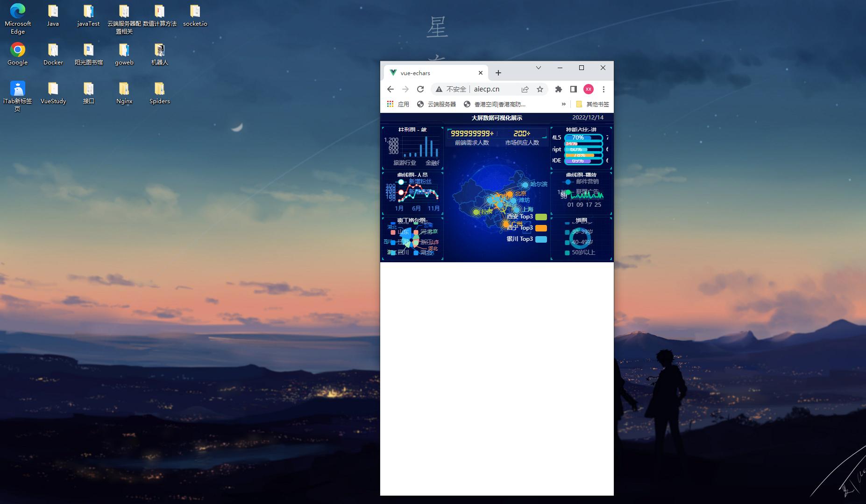Click the aiecp.cn address bar
Image resolution: width=866 pixels, height=504 pixels.
pos(486,89)
